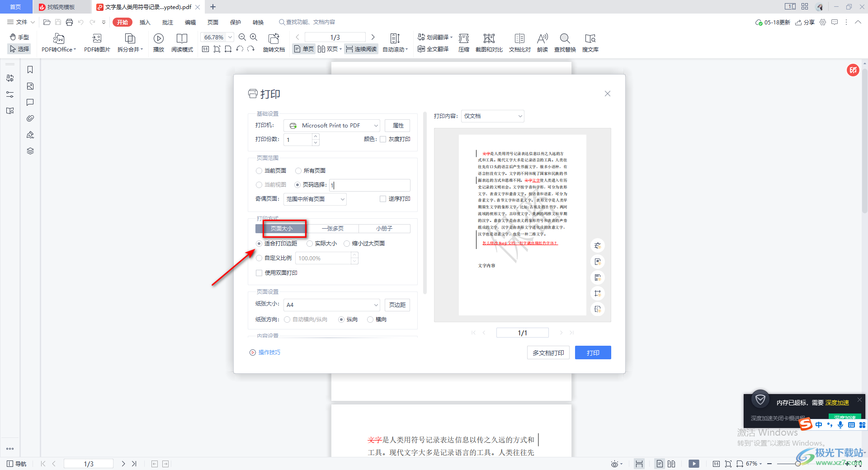Click the preview page thumbnail
868x470 pixels.
(522, 225)
